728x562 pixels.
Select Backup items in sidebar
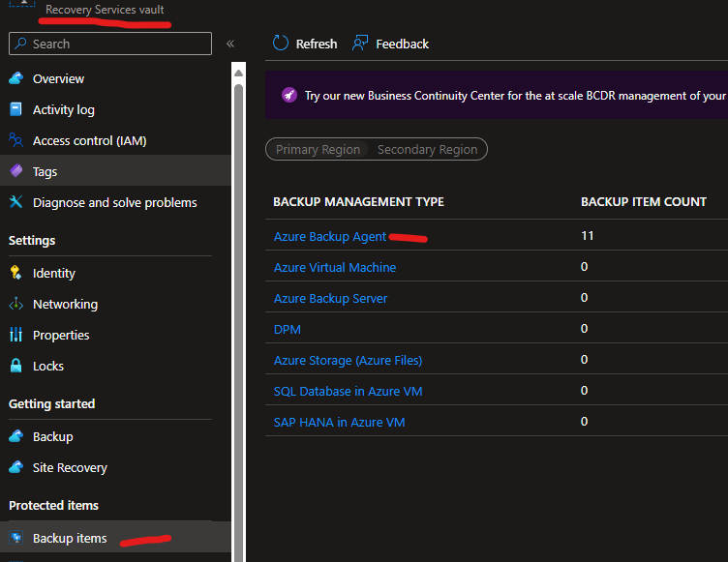point(115,538)
